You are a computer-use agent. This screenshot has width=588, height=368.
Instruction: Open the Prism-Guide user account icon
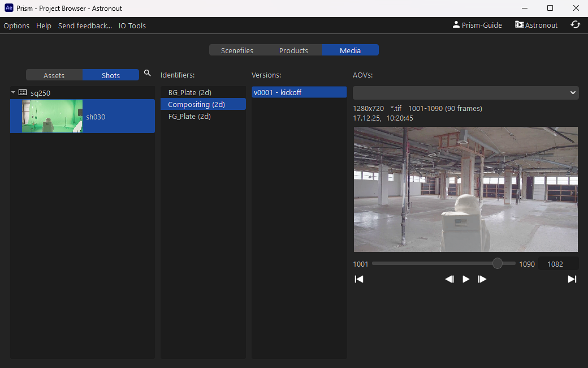(456, 25)
